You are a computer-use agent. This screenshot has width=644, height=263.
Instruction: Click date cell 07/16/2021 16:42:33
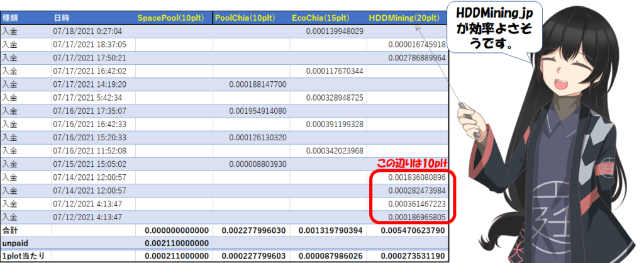pos(89,124)
